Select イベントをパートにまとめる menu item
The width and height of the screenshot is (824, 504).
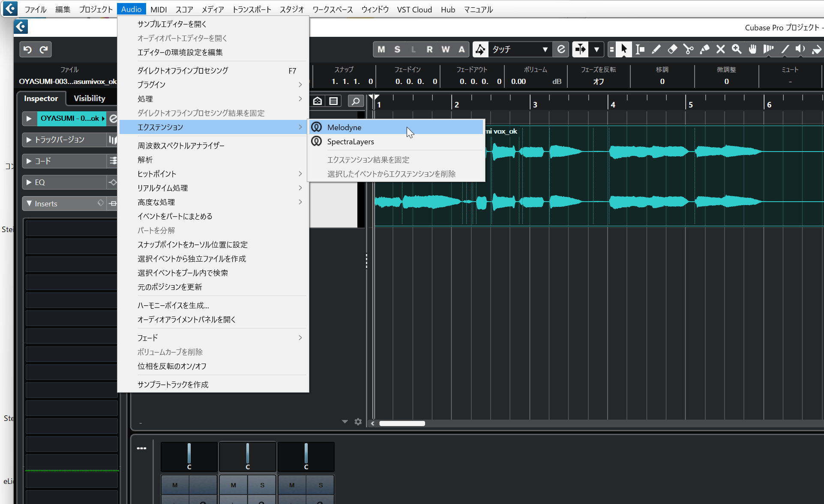point(213,216)
